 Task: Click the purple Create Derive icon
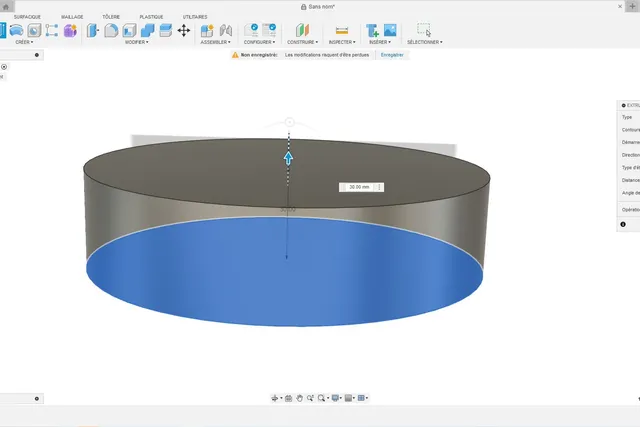pyautogui.click(x=70, y=30)
